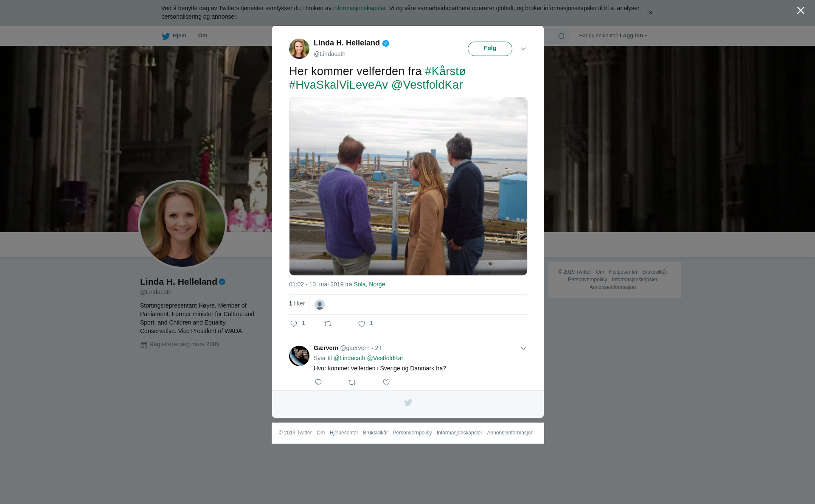
Task: Expand options chevron on Gærvern's reply
Action: click(x=523, y=348)
